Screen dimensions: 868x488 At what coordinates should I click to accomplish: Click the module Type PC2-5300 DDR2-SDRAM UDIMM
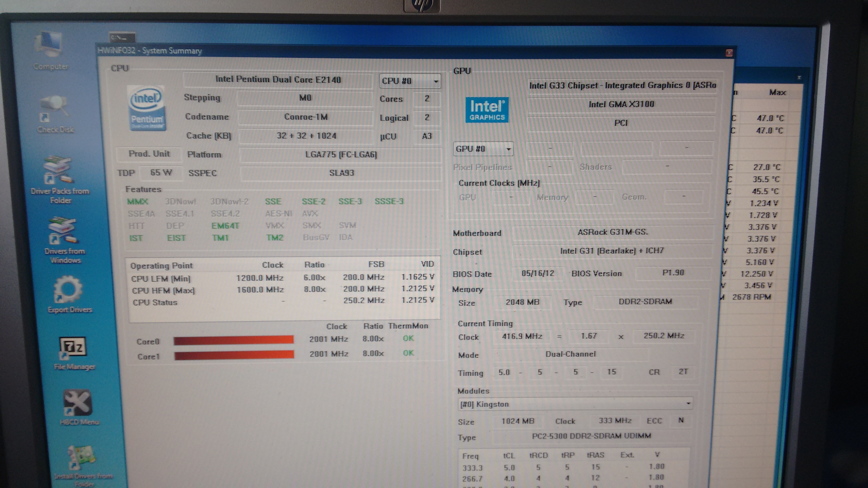pos(591,436)
